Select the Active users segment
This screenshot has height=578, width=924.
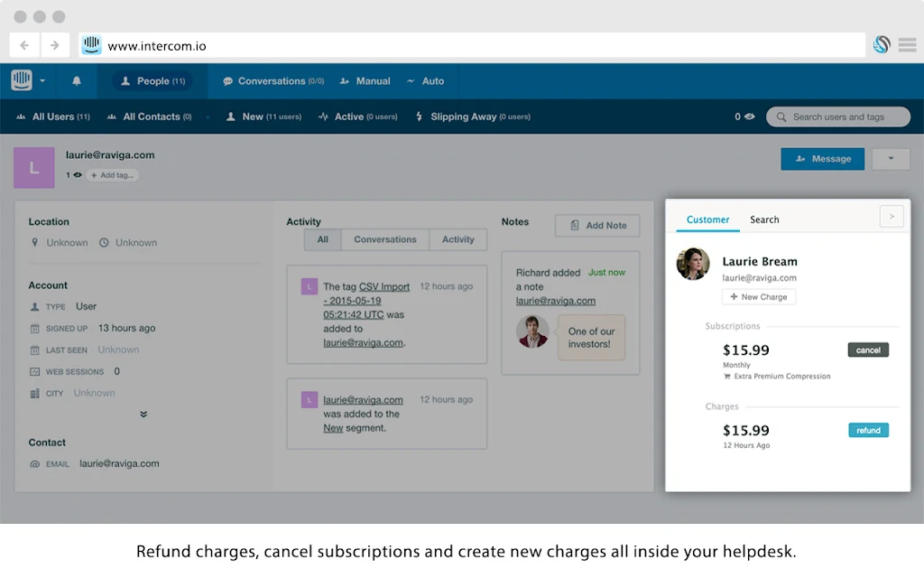click(x=357, y=117)
